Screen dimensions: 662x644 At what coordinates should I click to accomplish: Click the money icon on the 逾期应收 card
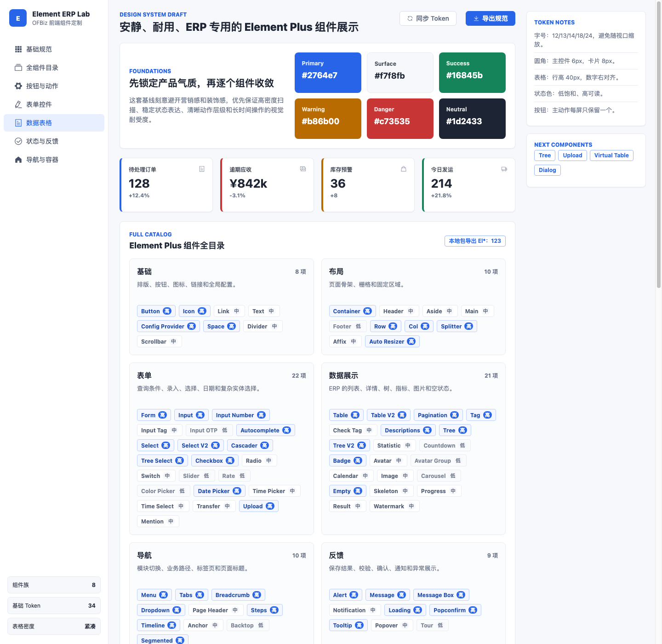click(x=303, y=169)
